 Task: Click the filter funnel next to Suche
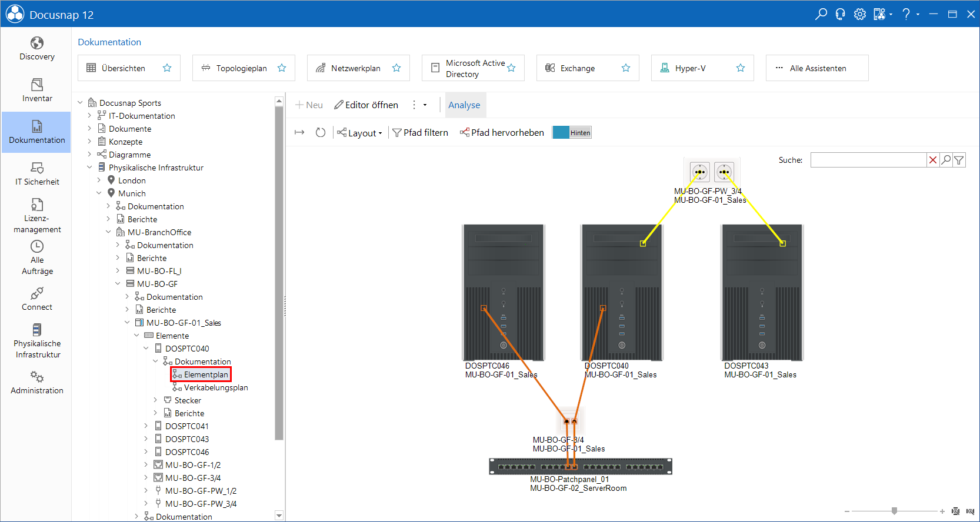click(x=959, y=160)
